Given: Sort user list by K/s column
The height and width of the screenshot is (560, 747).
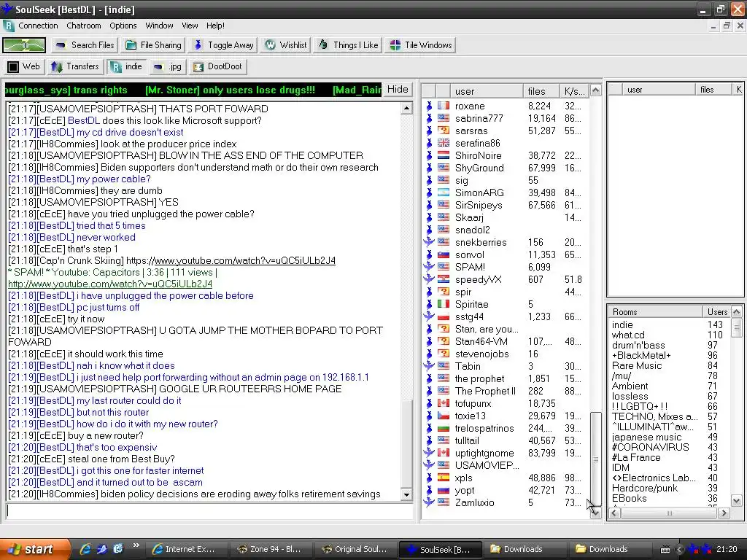Looking at the screenshot, I should [x=574, y=91].
